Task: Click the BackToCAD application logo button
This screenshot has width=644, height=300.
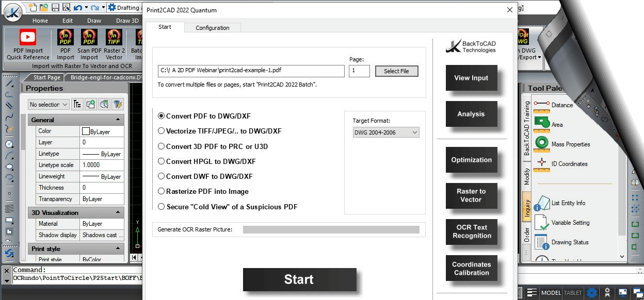Action: 12,11
